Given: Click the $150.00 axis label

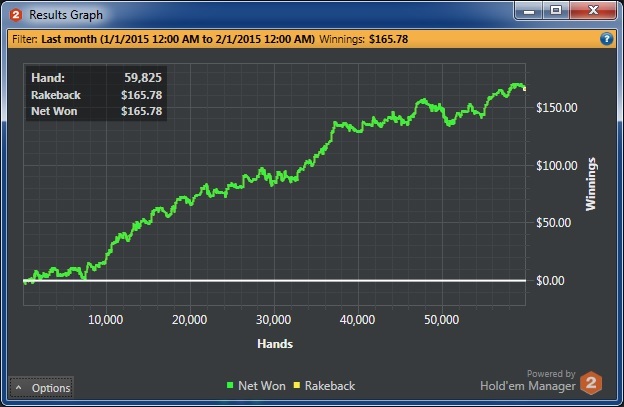Looking at the screenshot, I should [x=556, y=108].
